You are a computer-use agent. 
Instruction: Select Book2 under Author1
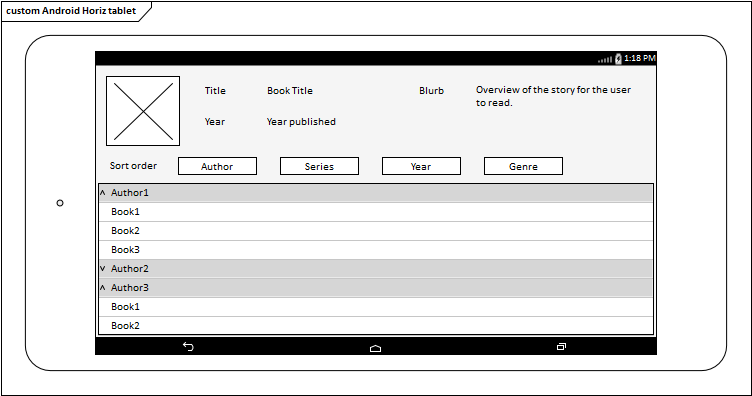[376, 231]
